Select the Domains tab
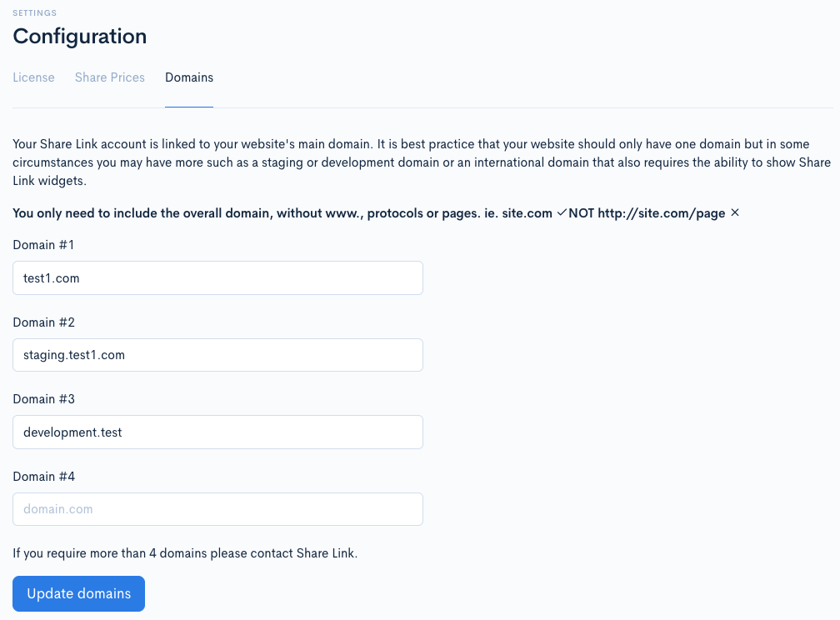 tap(189, 77)
